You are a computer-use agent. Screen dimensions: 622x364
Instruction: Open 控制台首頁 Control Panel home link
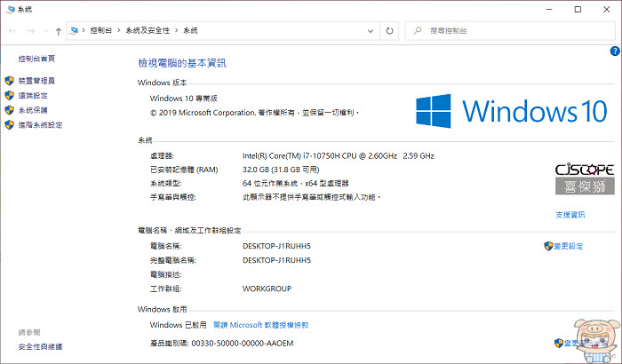(x=36, y=59)
